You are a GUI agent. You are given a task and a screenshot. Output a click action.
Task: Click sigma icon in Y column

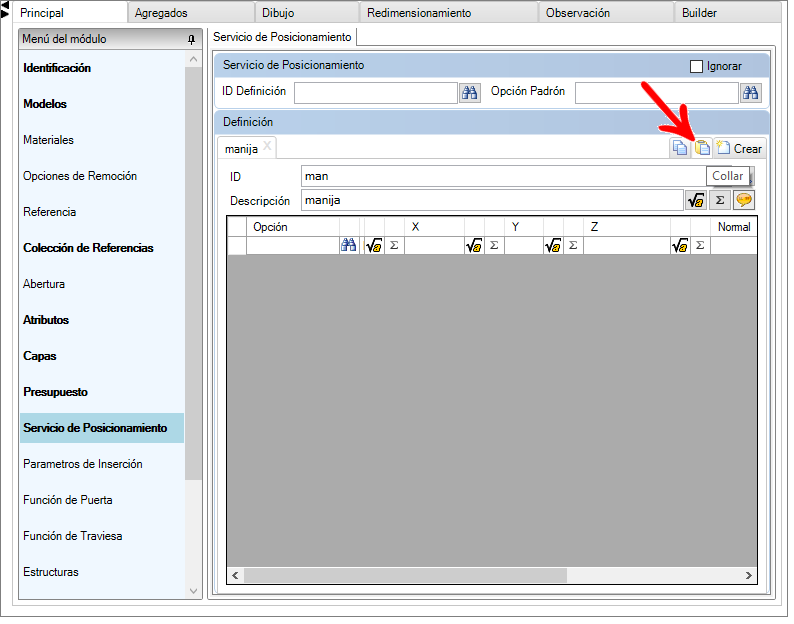(573, 247)
